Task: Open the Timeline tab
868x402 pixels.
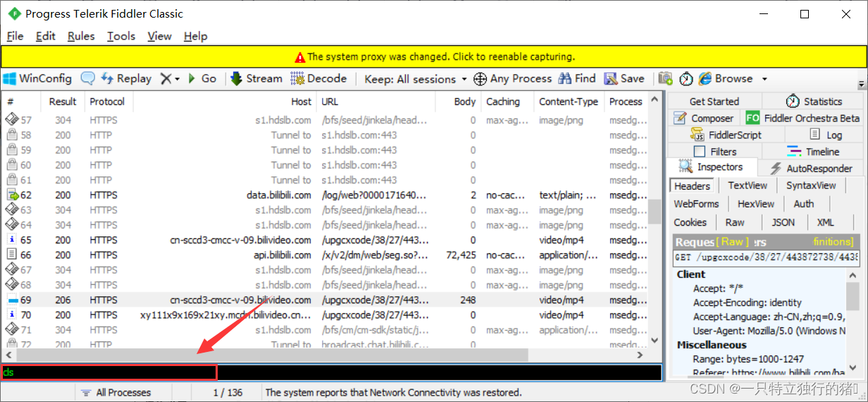Action: pos(814,152)
